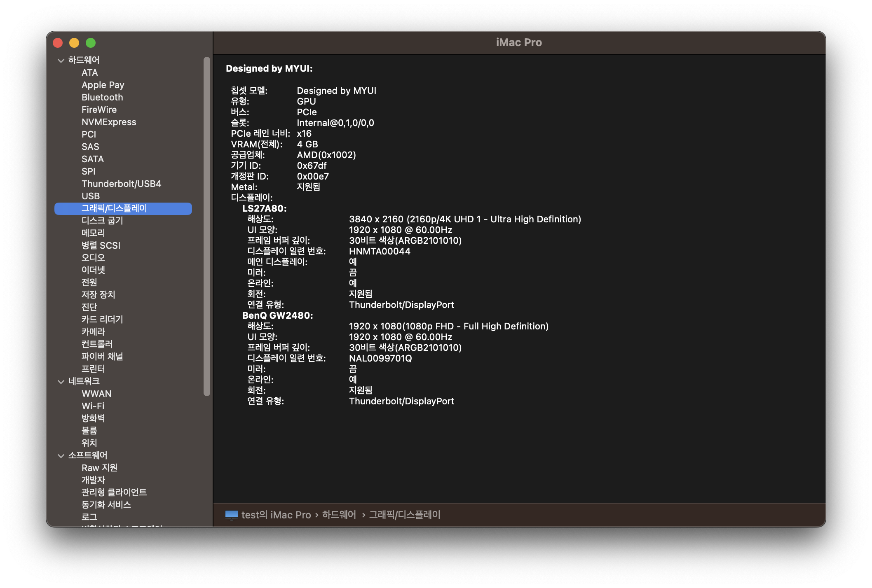This screenshot has width=872, height=588.
Task: Select 컨트롤러 in the sidebar
Action: 97,344
